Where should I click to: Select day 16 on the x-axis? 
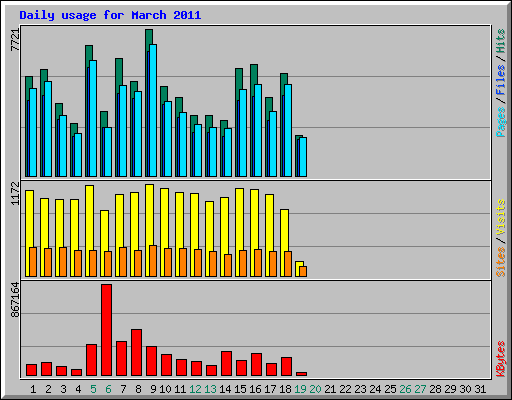[x=255, y=389]
